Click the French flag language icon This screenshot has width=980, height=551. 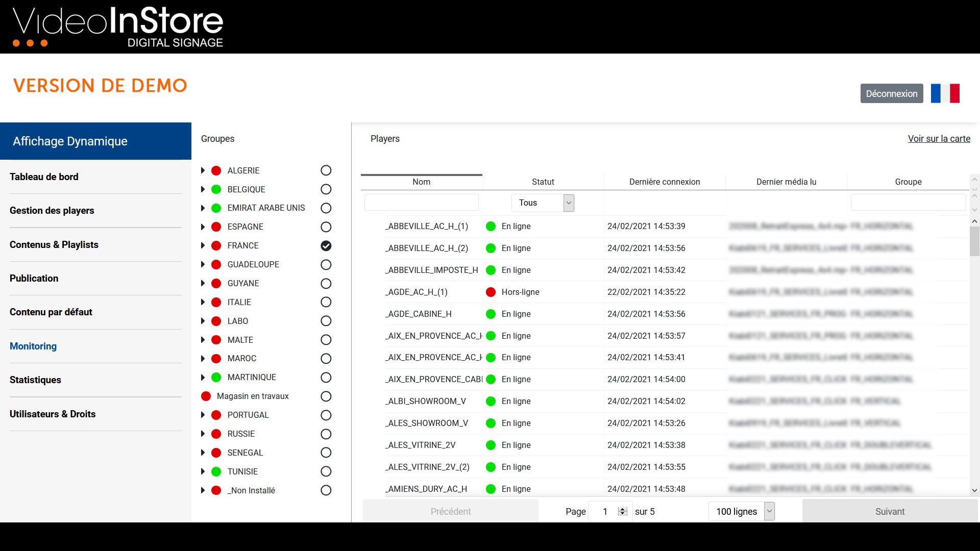[x=945, y=93]
